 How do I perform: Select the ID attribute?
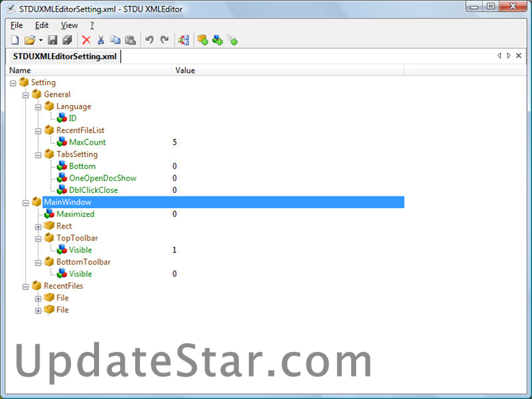click(72, 119)
